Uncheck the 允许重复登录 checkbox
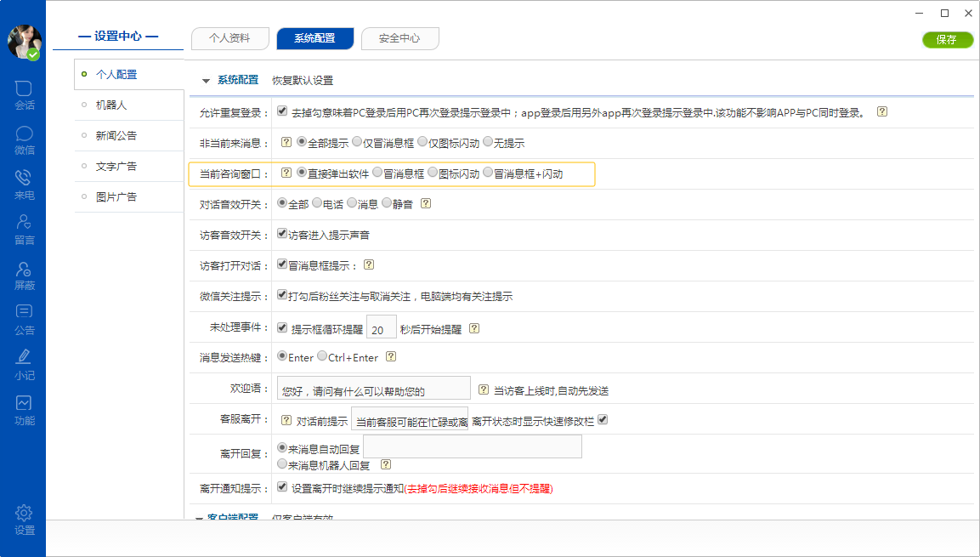The image size is (980, 557). click(x=282, y=111)
